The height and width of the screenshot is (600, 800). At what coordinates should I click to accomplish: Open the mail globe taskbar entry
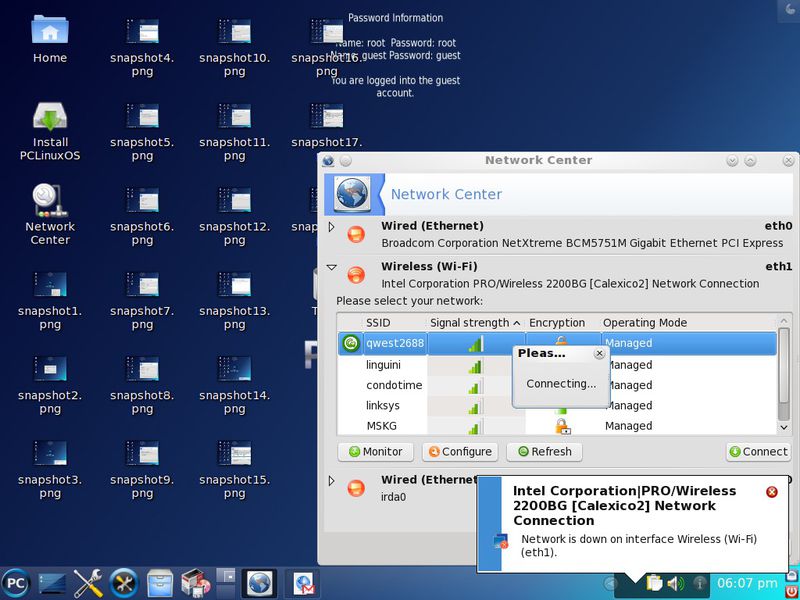click(x=303, y=583)
